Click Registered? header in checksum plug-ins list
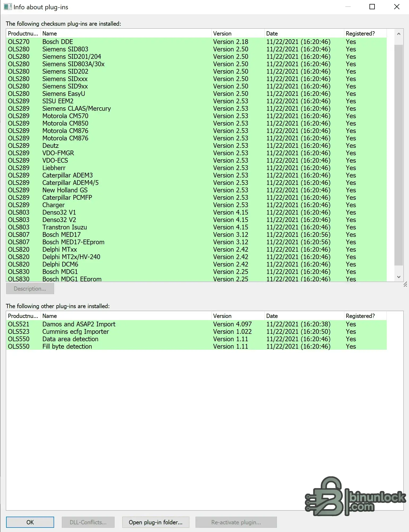The image size is (409, 532). 365,34
